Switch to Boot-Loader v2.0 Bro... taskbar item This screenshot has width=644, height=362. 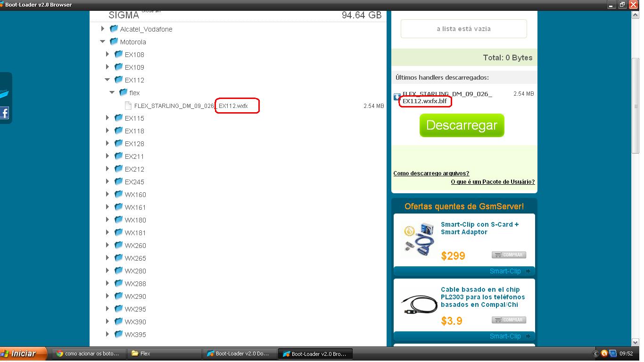click(315, 354)
